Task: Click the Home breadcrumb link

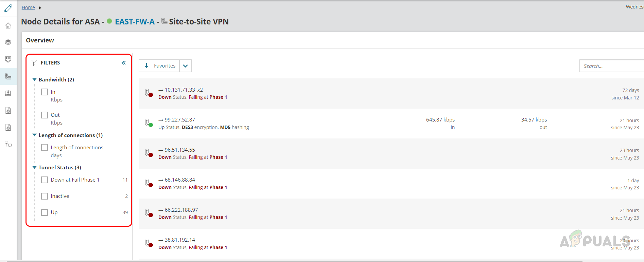Action: click(x=28, y=7)
